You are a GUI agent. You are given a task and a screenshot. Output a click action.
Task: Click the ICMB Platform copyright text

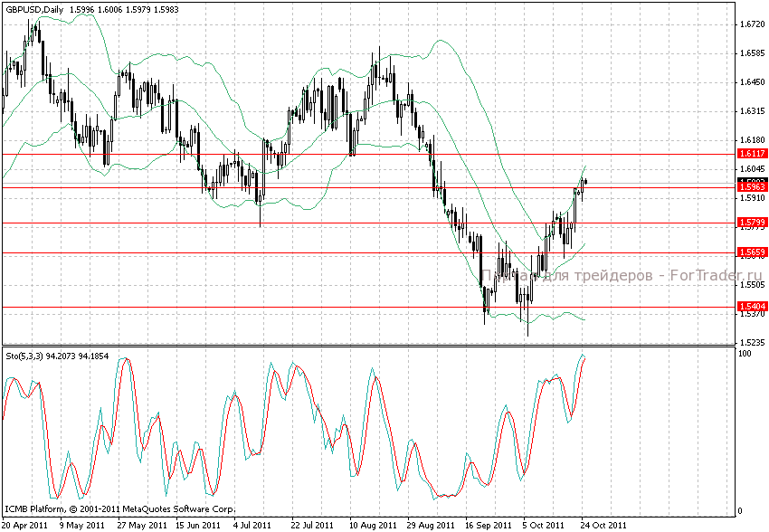119,509
